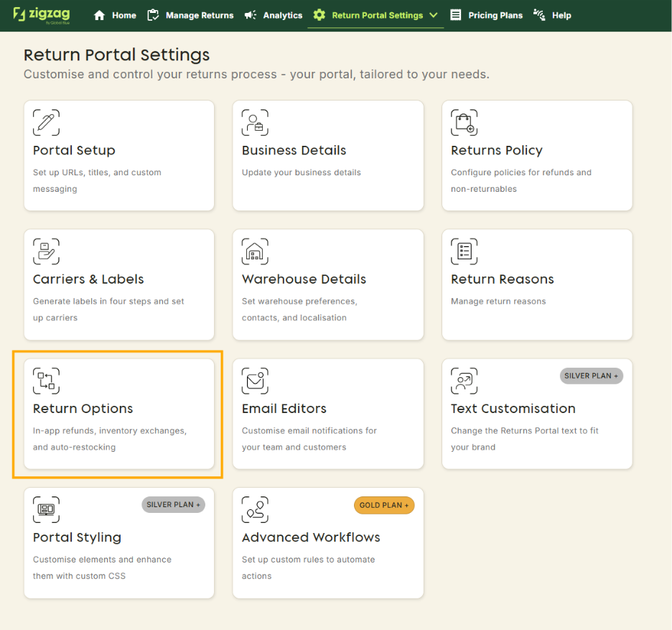Click the Portal Setup pencil icon

pyautogui.click(x=47, y=123)
